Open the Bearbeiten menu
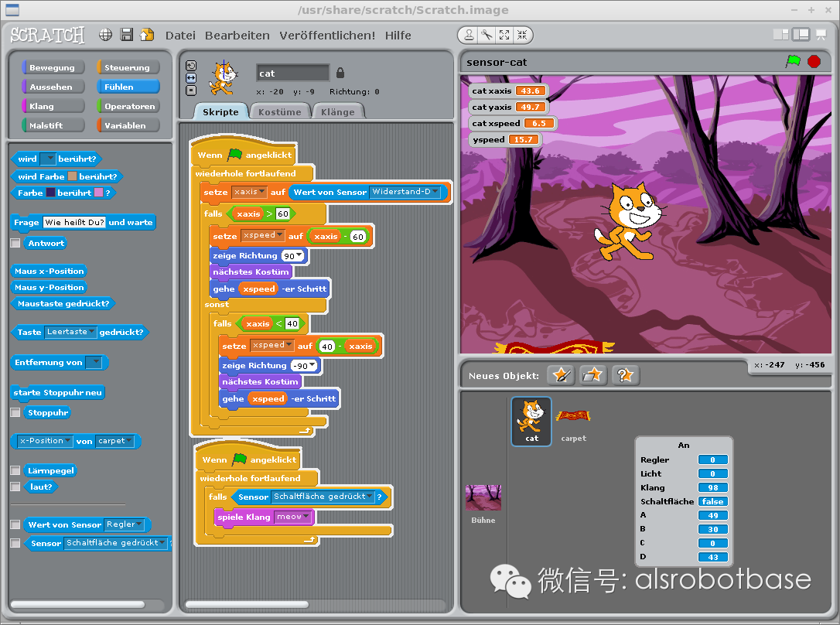This screenshot has height=625, width=840. (x=237, y=36)
